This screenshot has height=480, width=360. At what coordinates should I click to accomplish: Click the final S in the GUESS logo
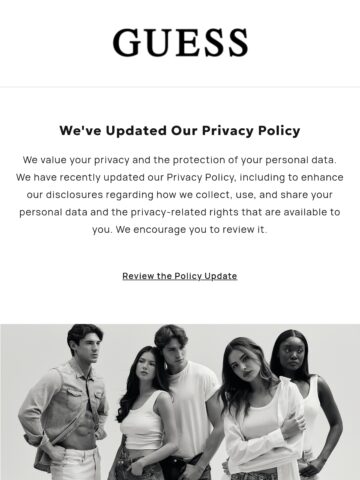tap(237, 42)
